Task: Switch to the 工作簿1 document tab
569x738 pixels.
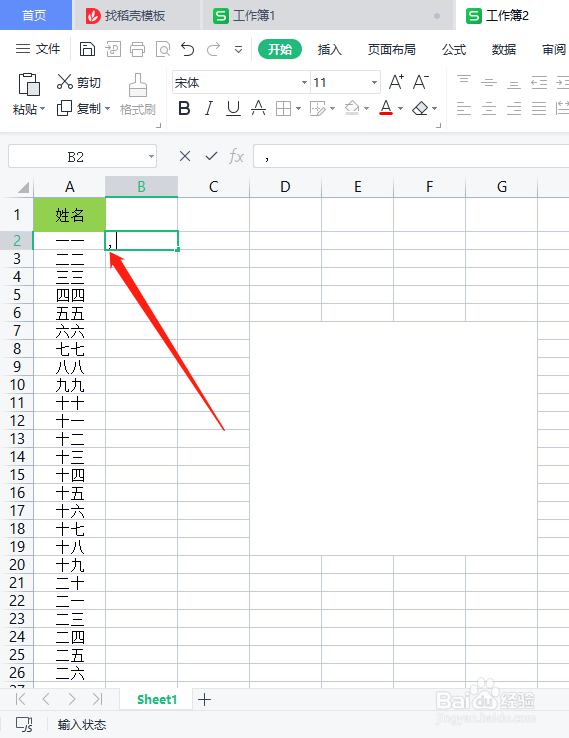Action: tap(327, 16)
